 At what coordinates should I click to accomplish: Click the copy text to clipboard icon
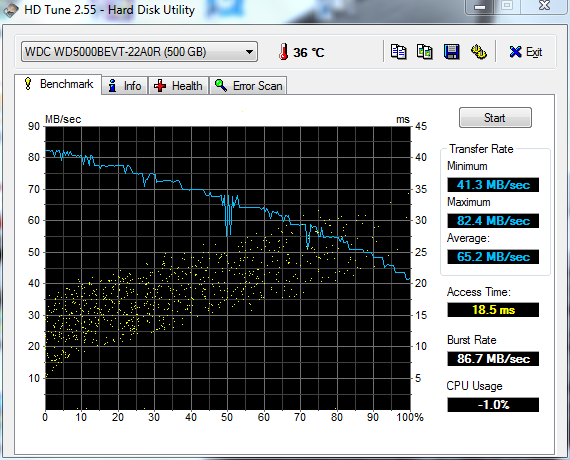[398, 52]
